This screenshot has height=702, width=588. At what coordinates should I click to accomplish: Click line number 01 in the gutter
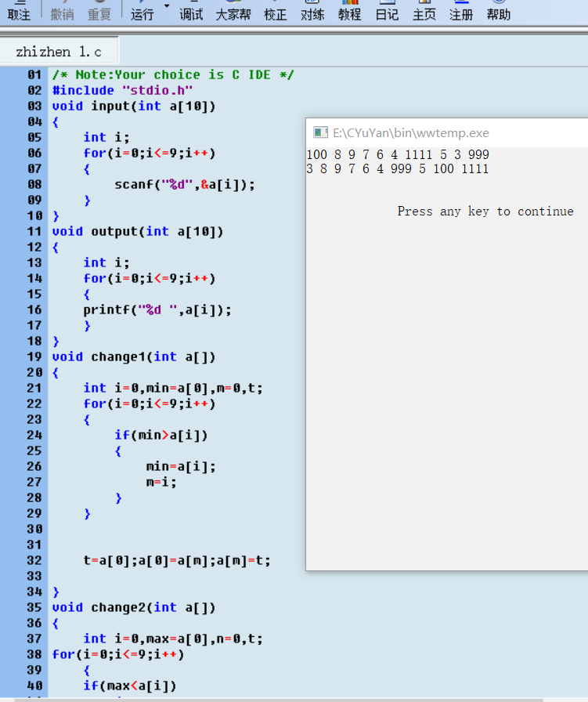pos(34,74)
